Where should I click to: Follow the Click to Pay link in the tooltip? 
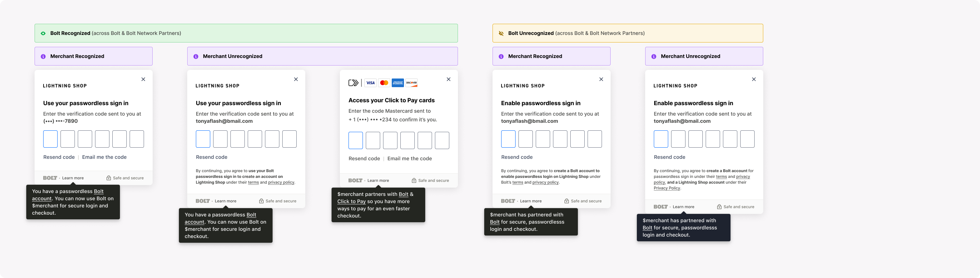coord(351,202)
